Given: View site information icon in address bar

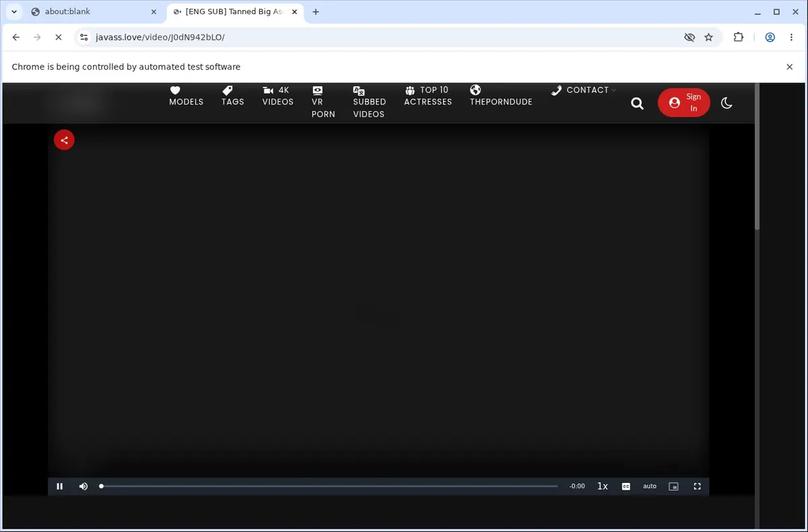Looking at the screenshot, I should tap(83, 37).
